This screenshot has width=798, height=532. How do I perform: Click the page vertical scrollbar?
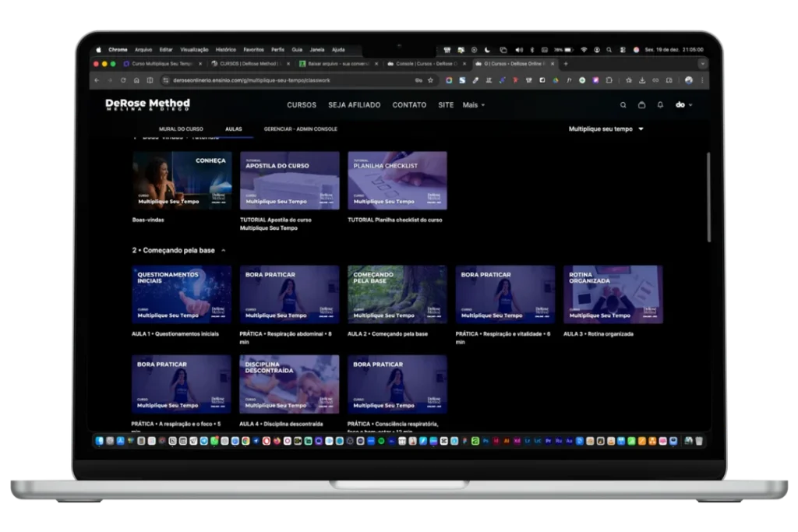(x=708, y=197)
